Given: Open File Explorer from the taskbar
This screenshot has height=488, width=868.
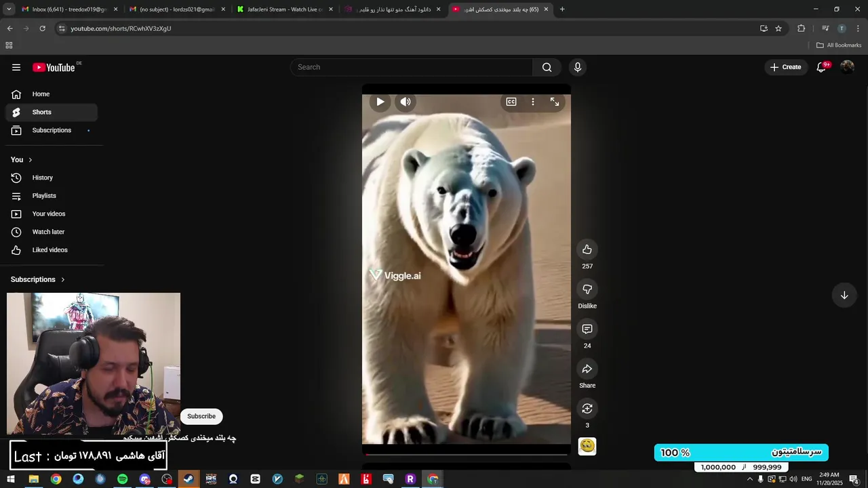Looking at the screenshot, I should coord(33,479).
